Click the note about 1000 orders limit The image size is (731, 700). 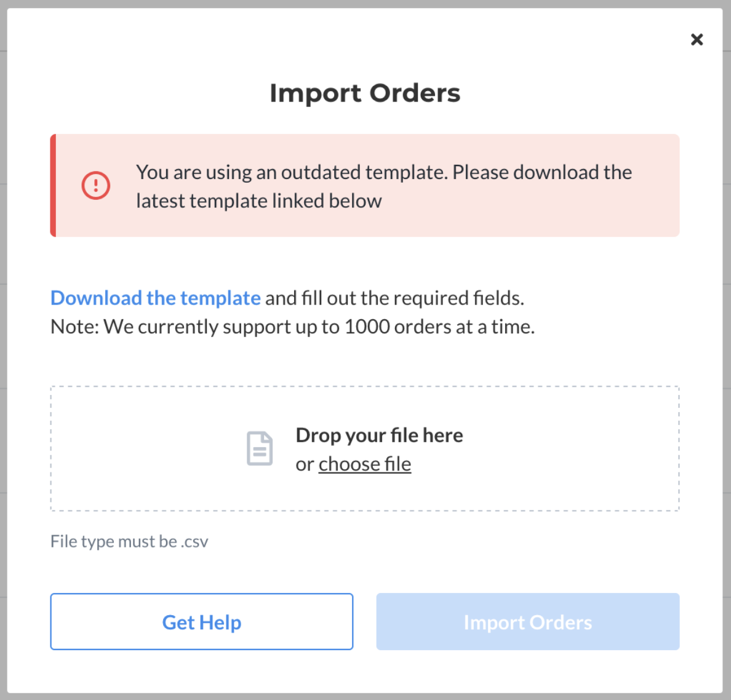point(292,327)
